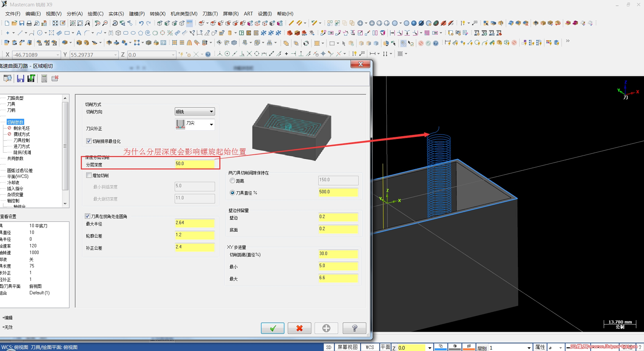Click the calculator sheet icon in dialog toolbar
644x351 pixels.
point(44,78)
